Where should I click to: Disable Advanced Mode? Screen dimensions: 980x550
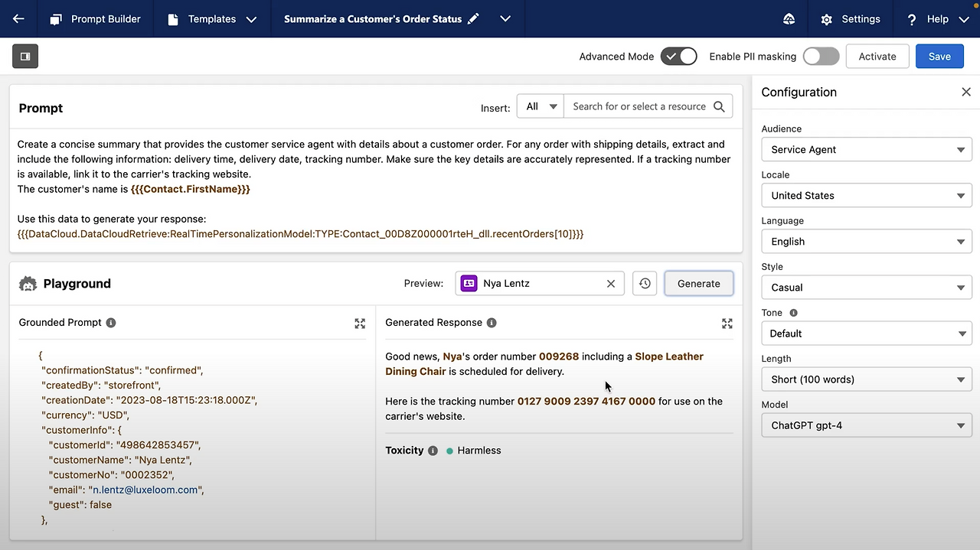point(678,56)
